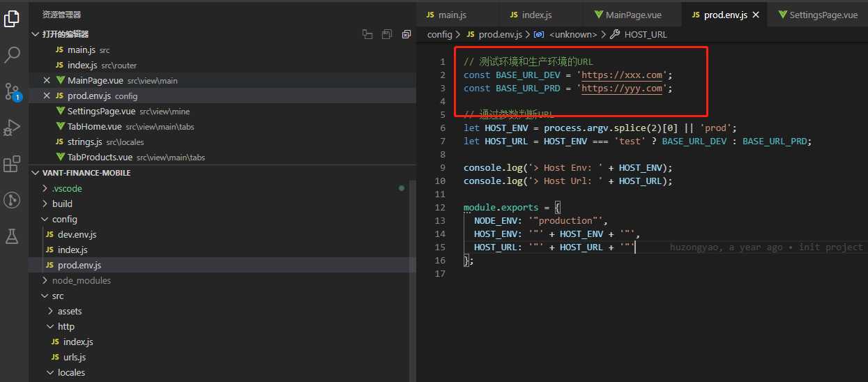The image size is (868, 382).
Task: Click line number 12 in the gutter
Action: (439, 207)
